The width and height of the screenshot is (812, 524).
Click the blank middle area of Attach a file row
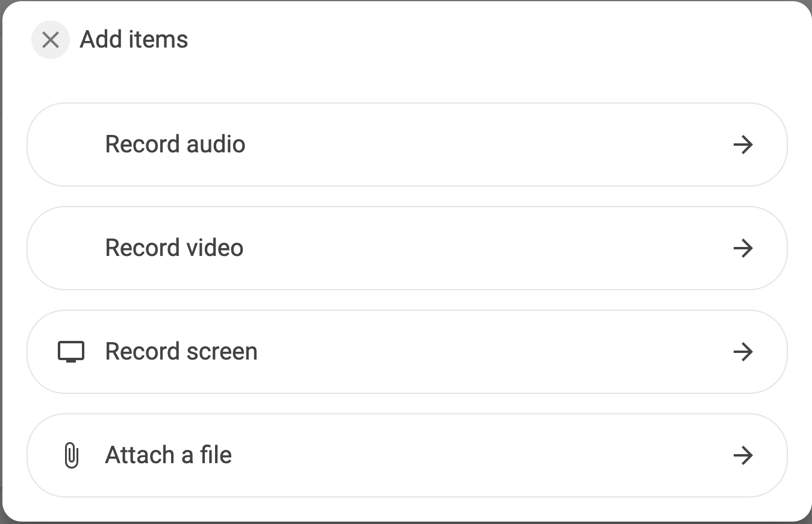[x=482, y=455]
